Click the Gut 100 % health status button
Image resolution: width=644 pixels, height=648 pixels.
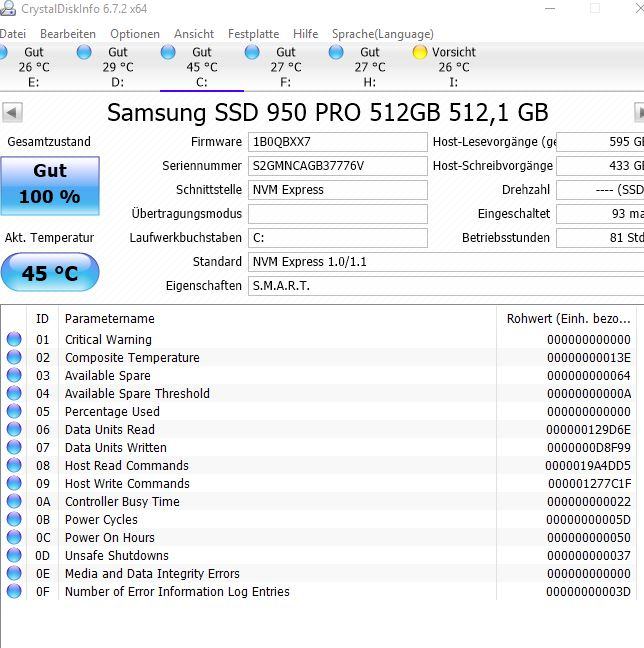(50, 186)
